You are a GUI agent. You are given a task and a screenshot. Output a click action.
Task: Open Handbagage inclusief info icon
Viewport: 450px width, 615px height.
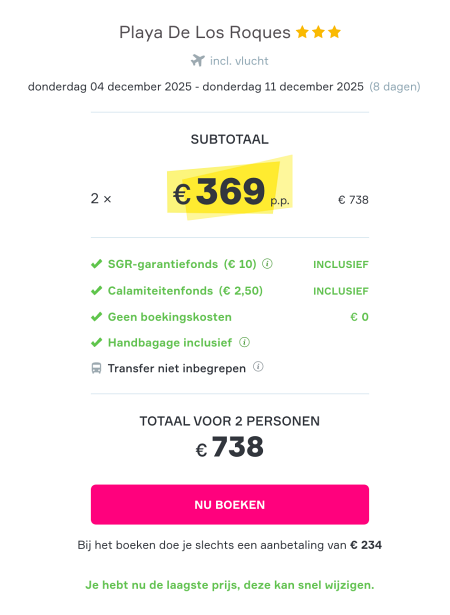pyautogui.click(x=244, y=342)
